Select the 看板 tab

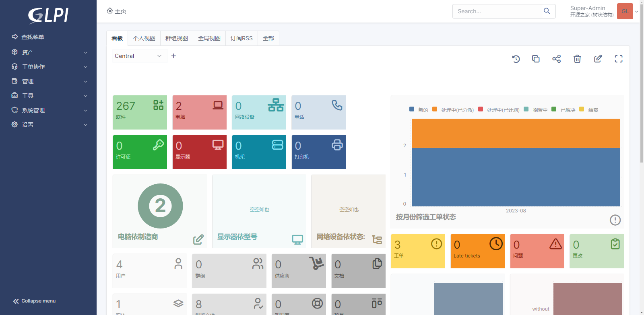(117, 38)
